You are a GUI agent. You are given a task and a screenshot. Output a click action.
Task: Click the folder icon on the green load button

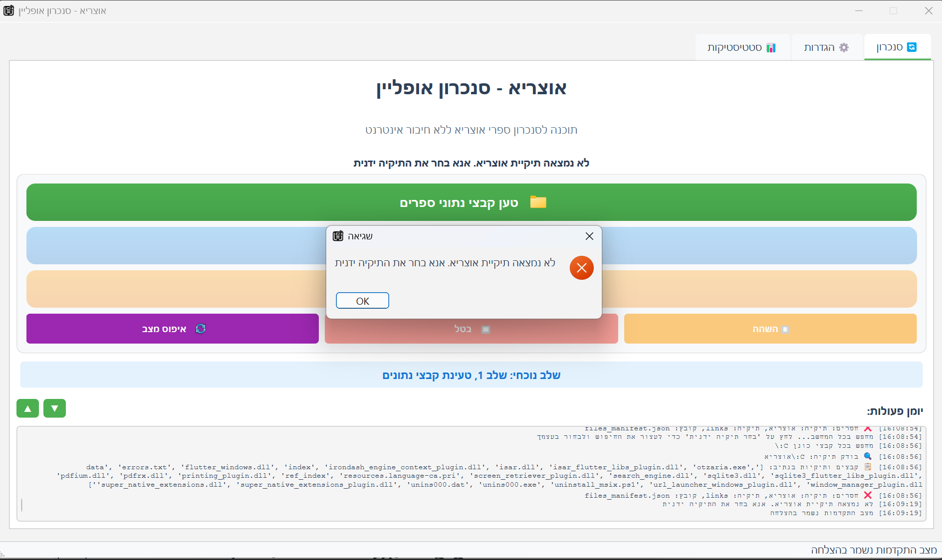[538, 202]
